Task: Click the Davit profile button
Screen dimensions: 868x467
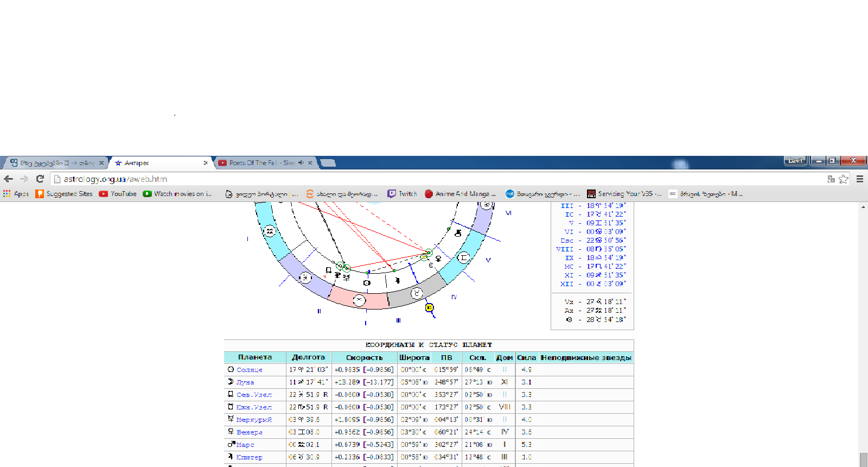Action: [795, 161]
